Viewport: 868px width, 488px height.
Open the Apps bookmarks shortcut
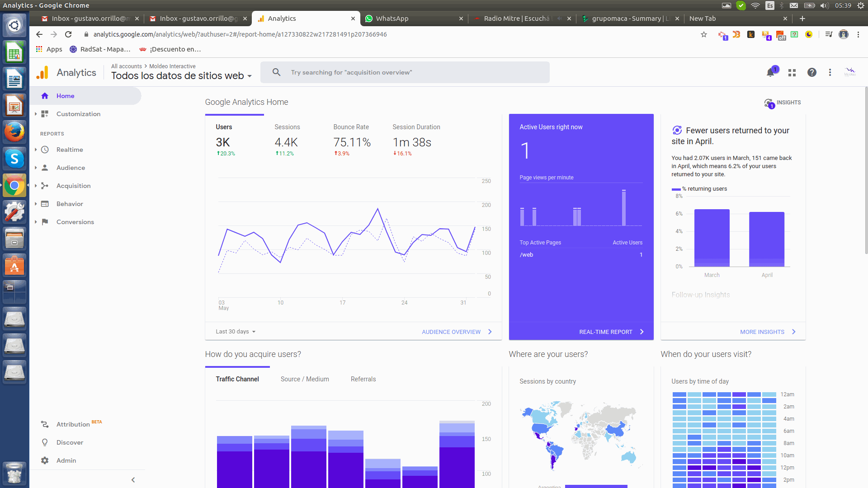pos(49,49)
